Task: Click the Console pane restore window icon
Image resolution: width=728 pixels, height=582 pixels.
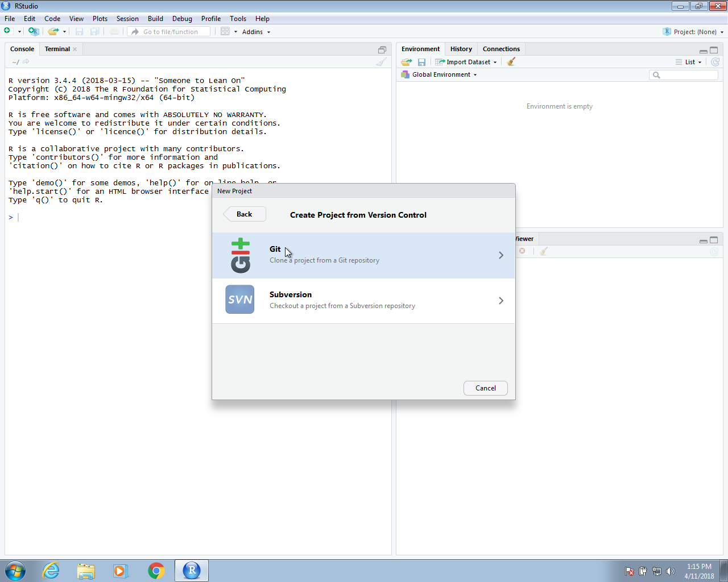Action: click(382, 49)
